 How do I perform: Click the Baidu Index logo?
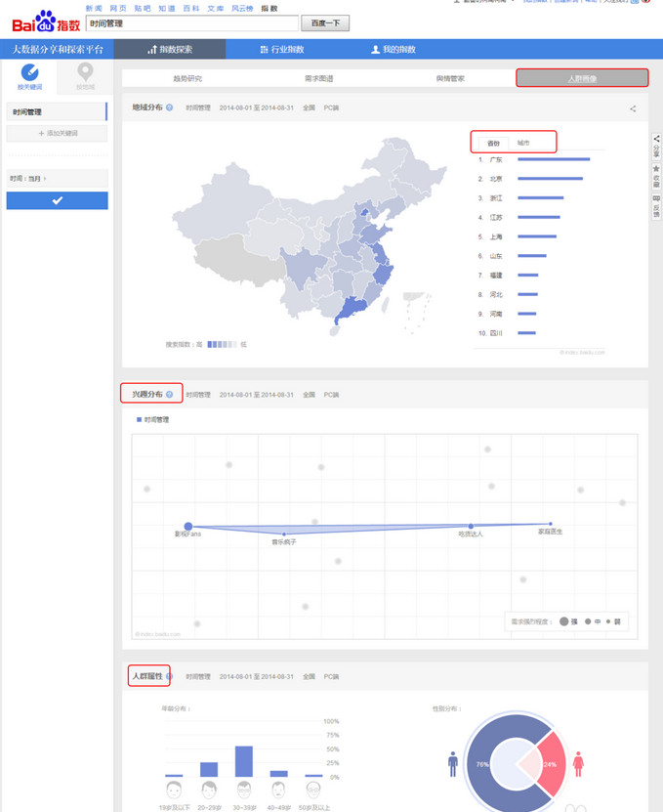click(46, 21)
